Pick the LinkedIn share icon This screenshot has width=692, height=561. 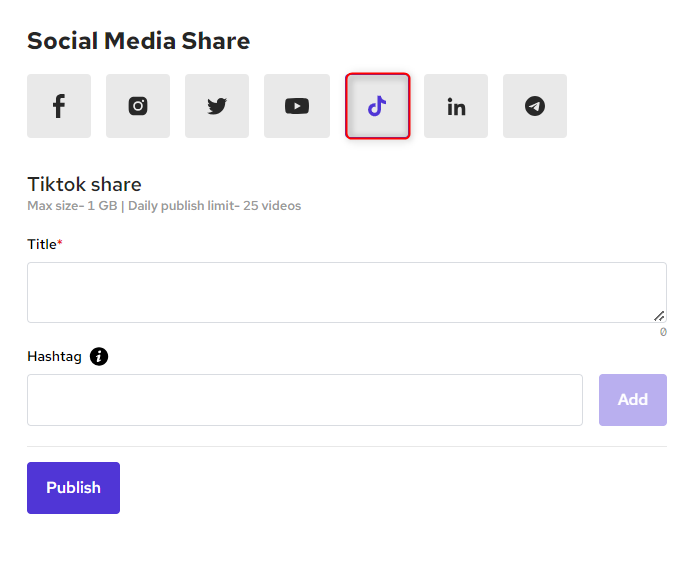click(x=456, y=106)
